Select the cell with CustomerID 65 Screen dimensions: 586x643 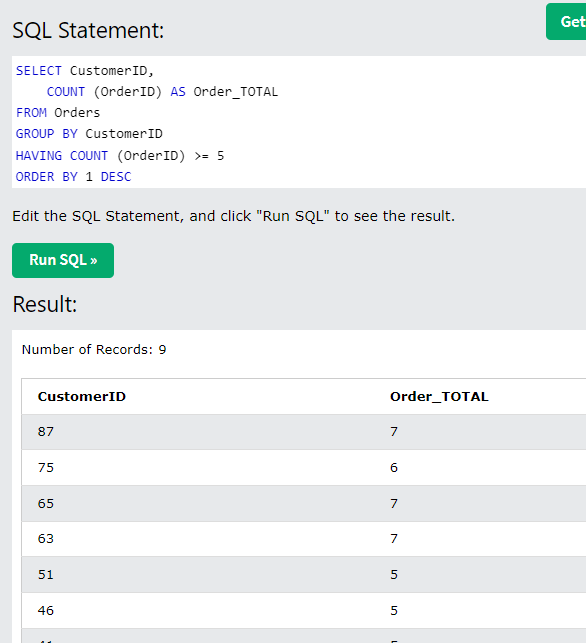click(46, 504)
